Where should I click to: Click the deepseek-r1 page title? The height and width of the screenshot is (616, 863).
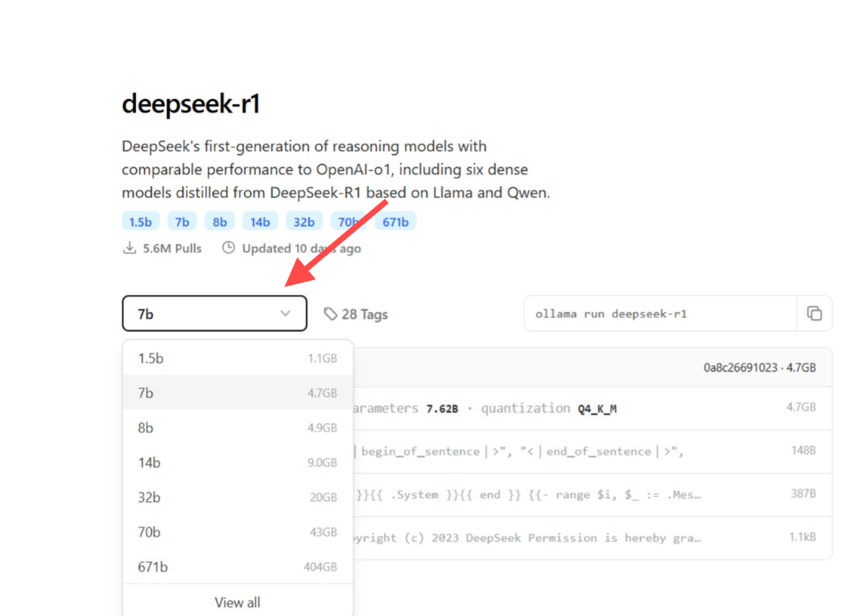pos(191,103)
